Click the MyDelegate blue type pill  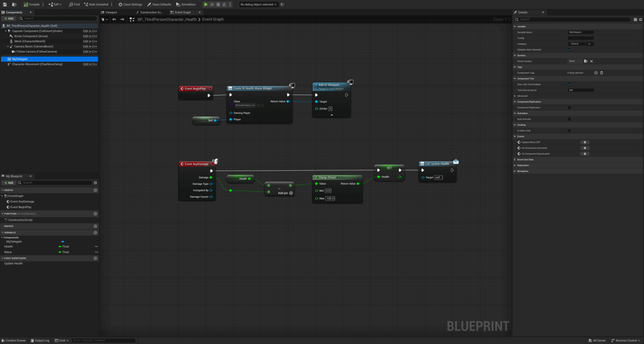point(62,241)
